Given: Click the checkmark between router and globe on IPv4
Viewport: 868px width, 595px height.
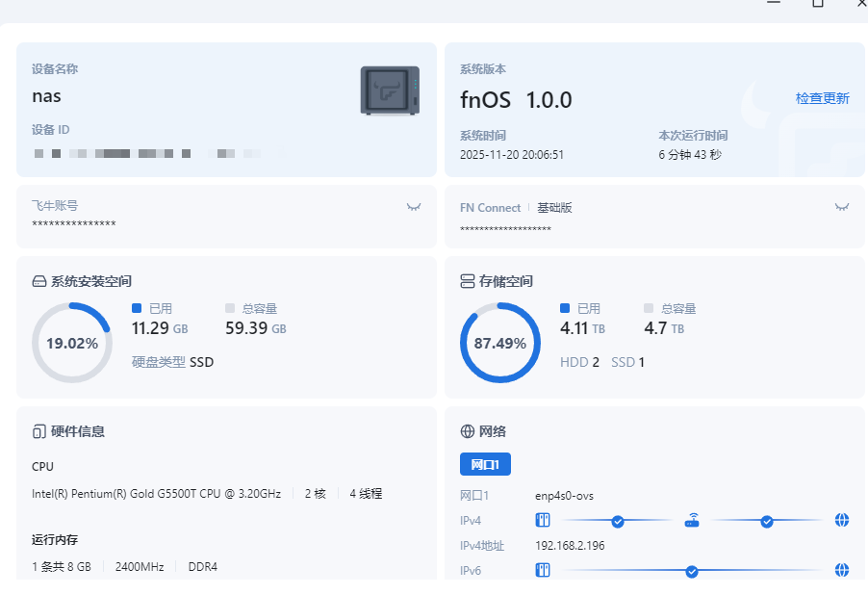Looking at the screenshot, I should (767, 521).
